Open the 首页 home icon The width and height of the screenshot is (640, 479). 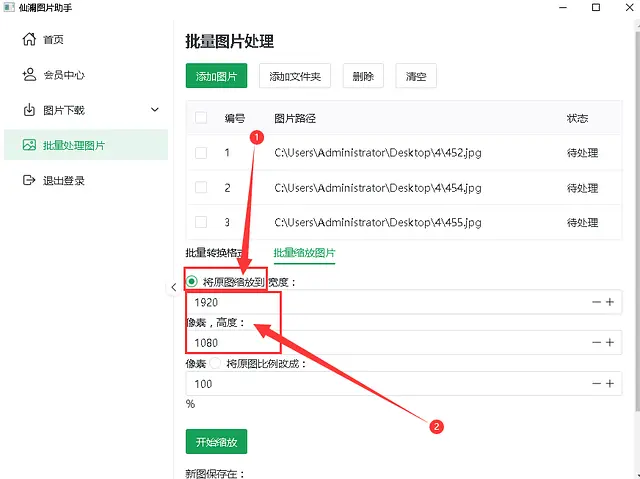pyautogui.click(x=29, y=39)
